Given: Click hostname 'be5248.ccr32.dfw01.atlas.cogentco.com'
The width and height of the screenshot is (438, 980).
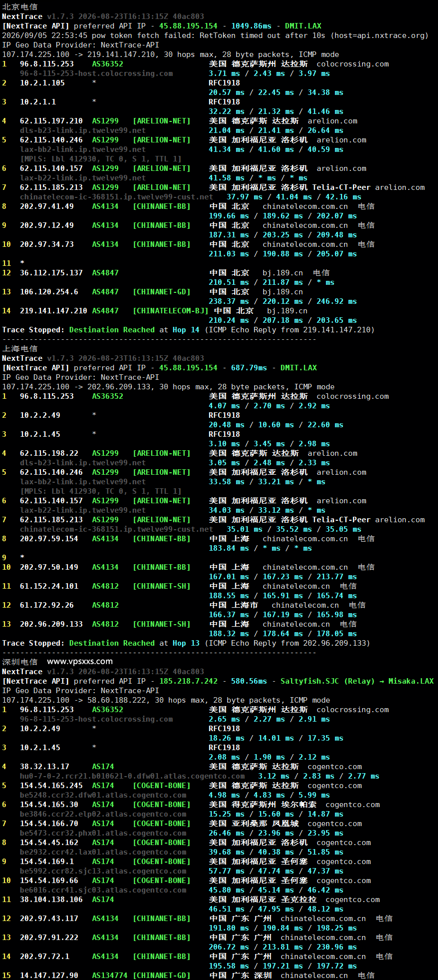Looking at the screenshot, I should (x=103, y=795).
